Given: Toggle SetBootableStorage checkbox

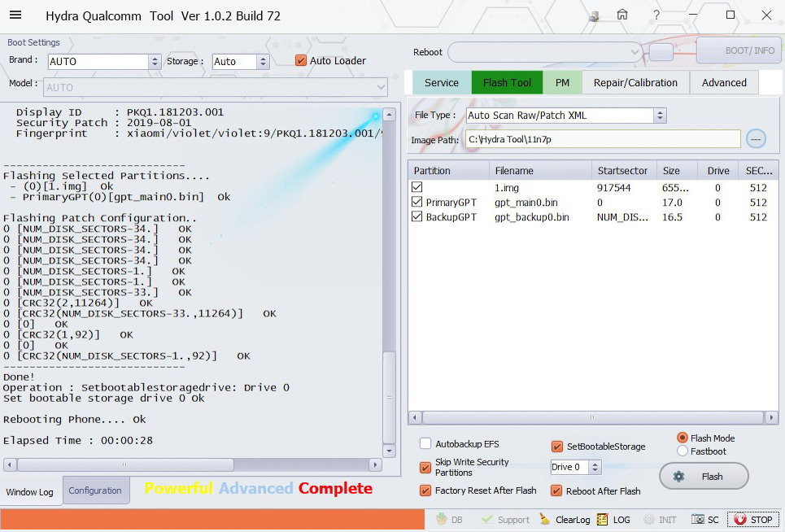Looking at the screenshot, I should (x=556, y=447).
